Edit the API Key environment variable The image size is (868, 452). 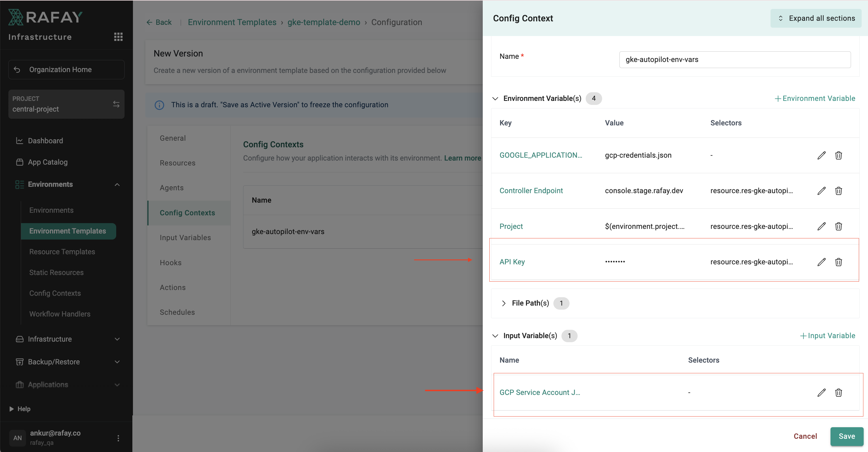pos(821,262)
